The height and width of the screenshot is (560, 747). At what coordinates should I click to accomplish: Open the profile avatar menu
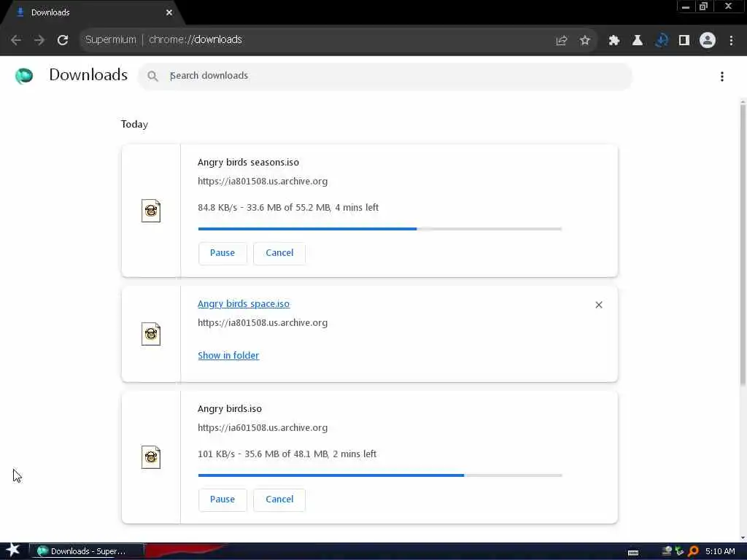(x=708, y=41)
